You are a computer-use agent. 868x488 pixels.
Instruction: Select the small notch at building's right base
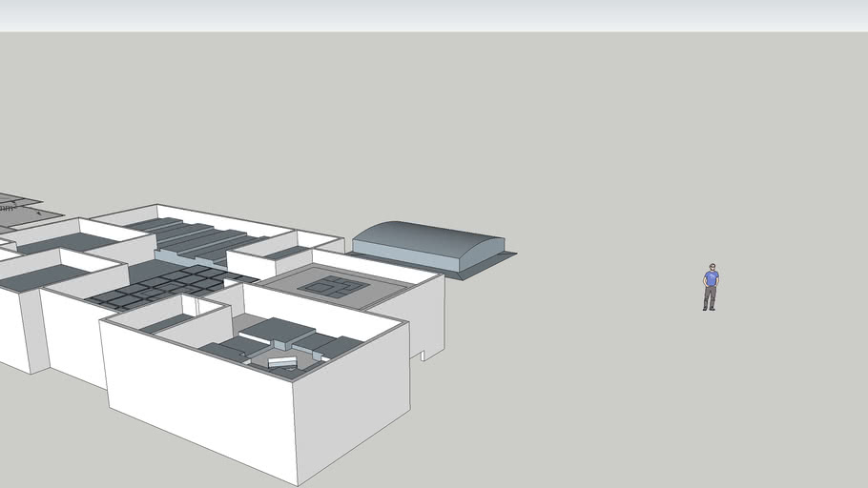417,356
